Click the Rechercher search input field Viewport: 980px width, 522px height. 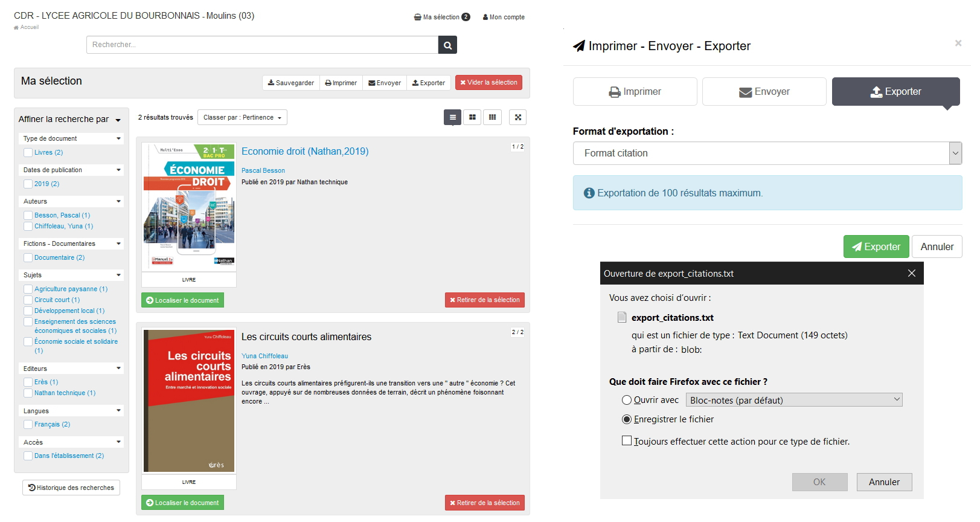pos(262,45)
